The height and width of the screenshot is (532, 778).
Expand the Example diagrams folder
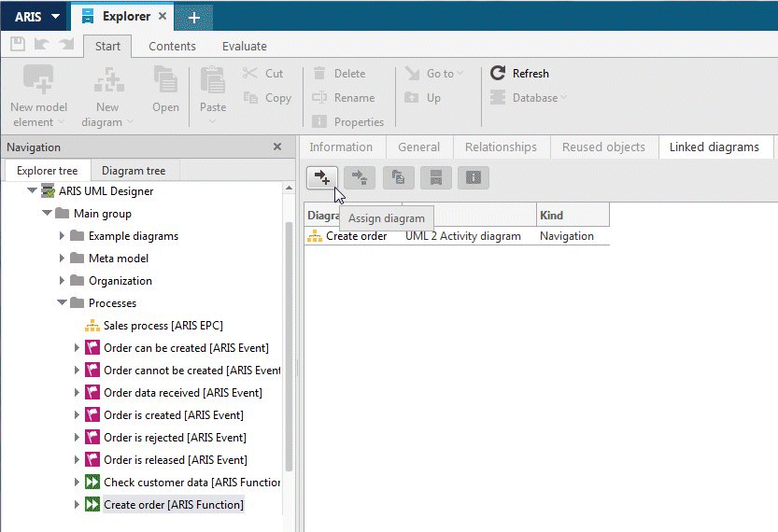[x=62, y=236]
